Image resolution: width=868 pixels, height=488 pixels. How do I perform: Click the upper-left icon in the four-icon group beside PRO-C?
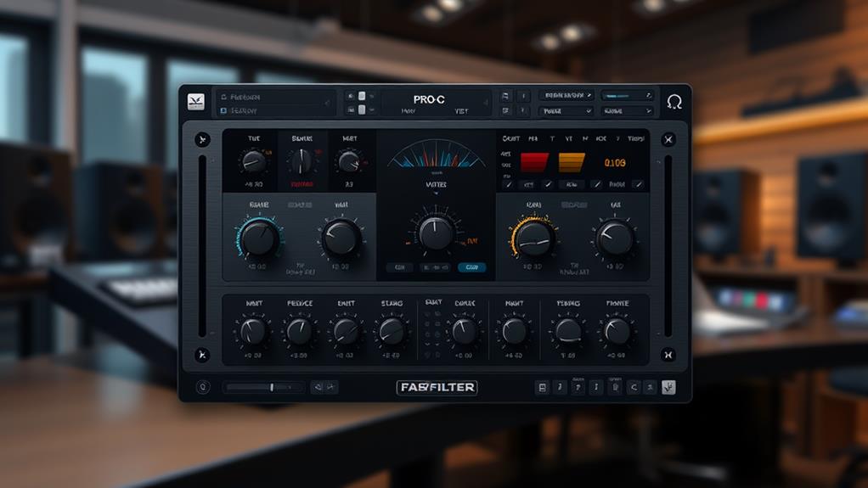505,96
